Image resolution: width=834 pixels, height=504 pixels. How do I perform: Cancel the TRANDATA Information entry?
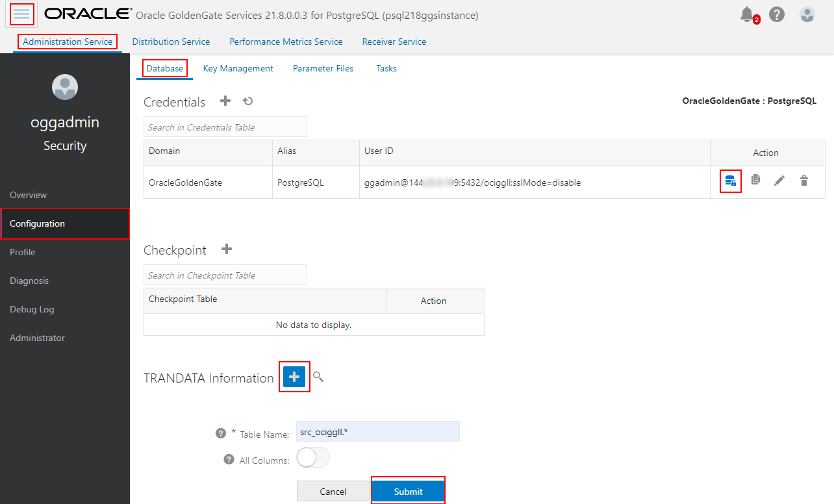point(333,491)
